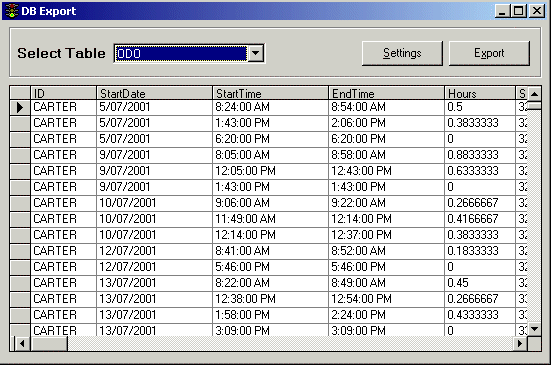Open the Settings dialog
This screenshot has height=365, width=551.
coord(402,53)
